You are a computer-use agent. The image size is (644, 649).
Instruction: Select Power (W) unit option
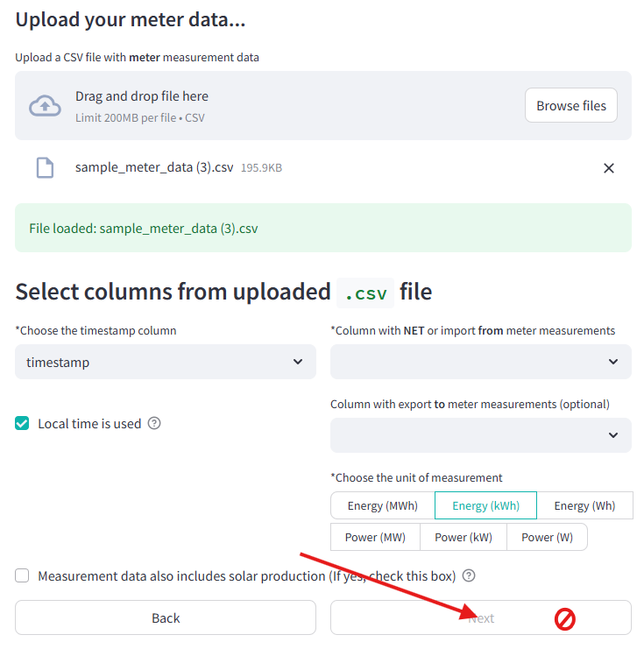coord(547,537)
